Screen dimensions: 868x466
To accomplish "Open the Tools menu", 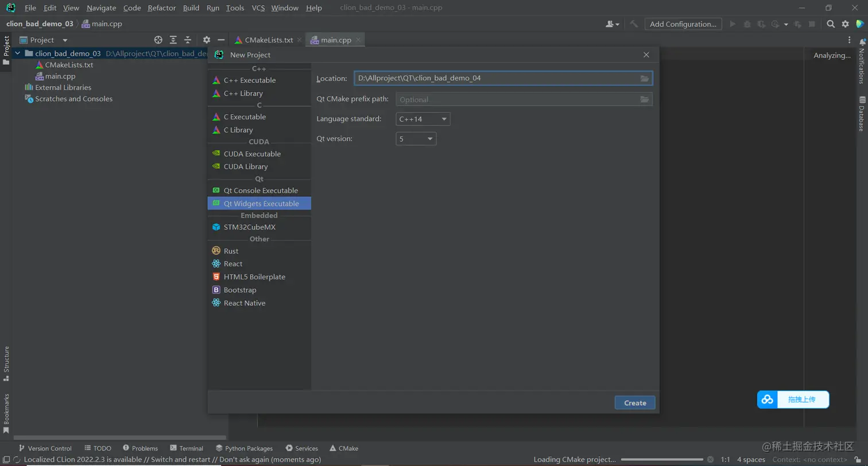I will pos(235,8).
